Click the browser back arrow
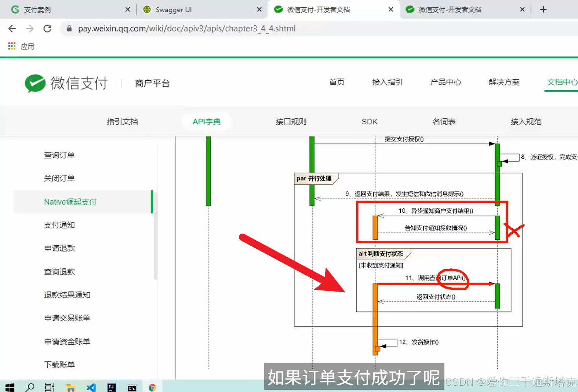 click(x=12, y=29)
